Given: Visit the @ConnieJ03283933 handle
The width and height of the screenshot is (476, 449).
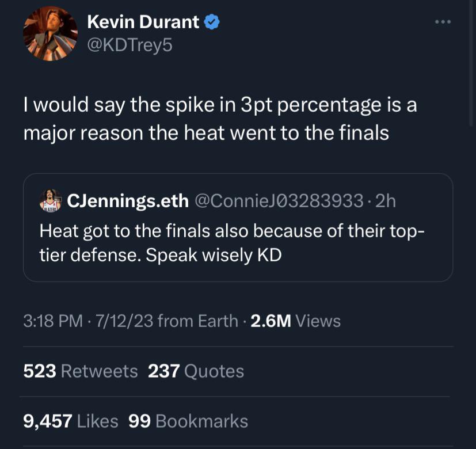Looking at the screenshot, I should point(279,200).
